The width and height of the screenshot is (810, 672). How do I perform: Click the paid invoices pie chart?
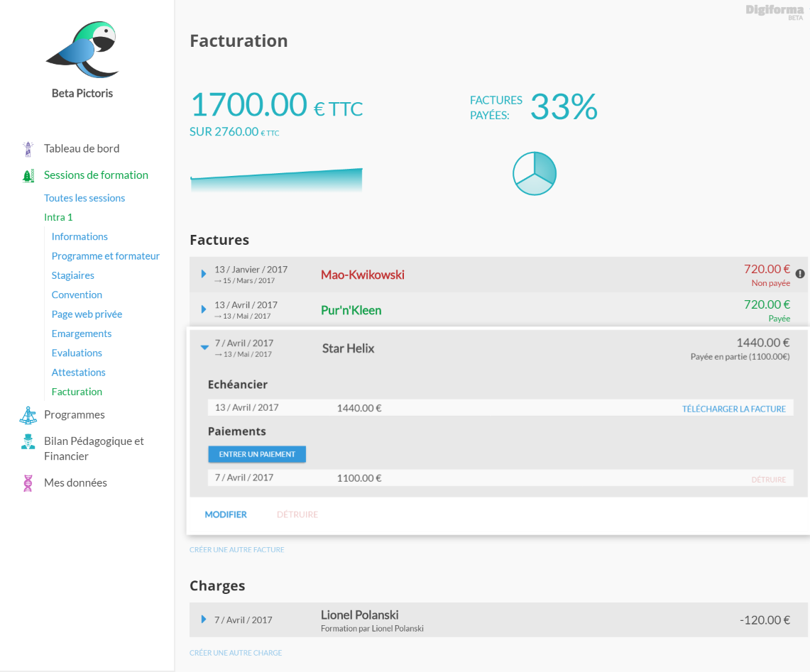[534, 174]
